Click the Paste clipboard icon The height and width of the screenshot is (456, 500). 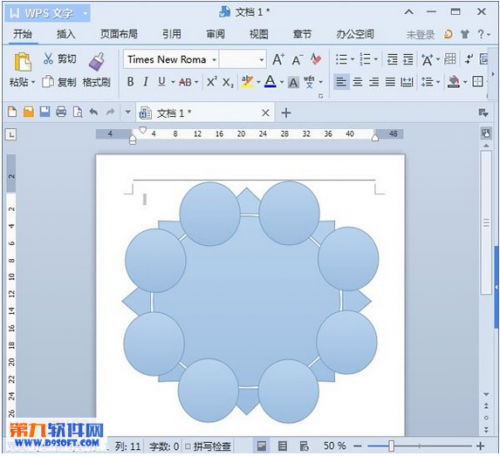[23, 62]
